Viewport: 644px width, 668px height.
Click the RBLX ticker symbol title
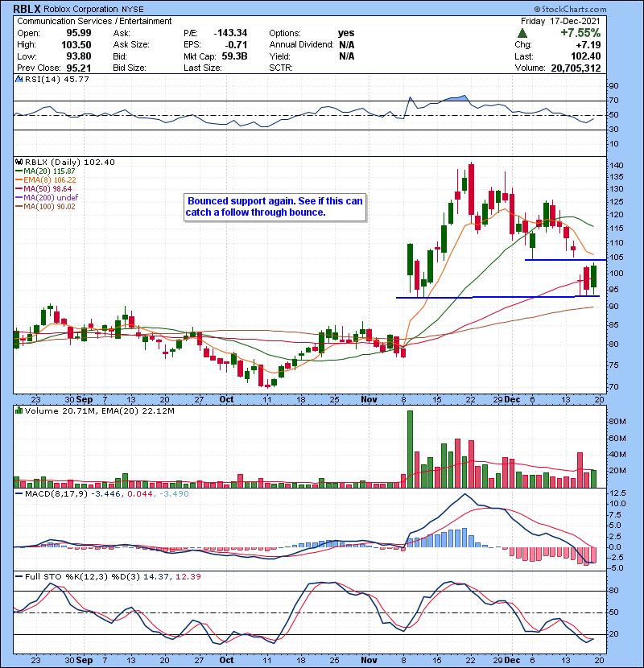[27, 9]
